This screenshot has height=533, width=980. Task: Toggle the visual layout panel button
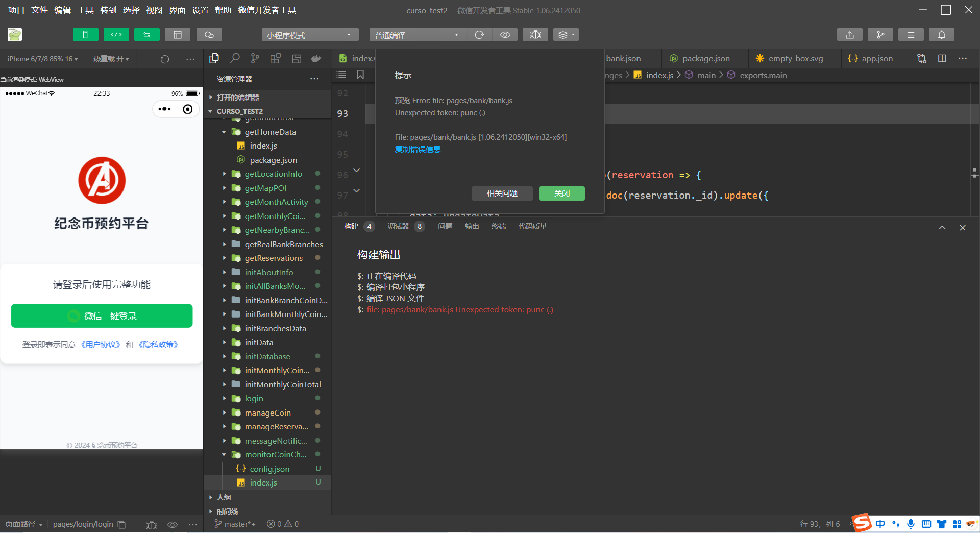(178, 35)
